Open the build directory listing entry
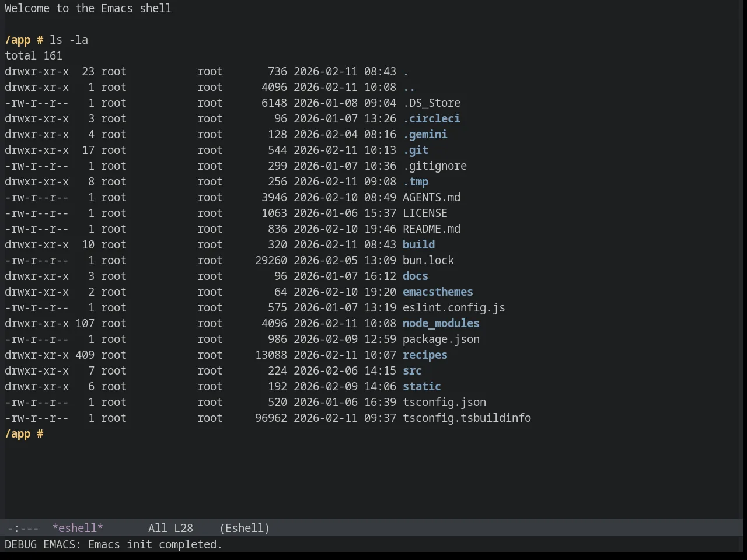 (x=418, y=244)
